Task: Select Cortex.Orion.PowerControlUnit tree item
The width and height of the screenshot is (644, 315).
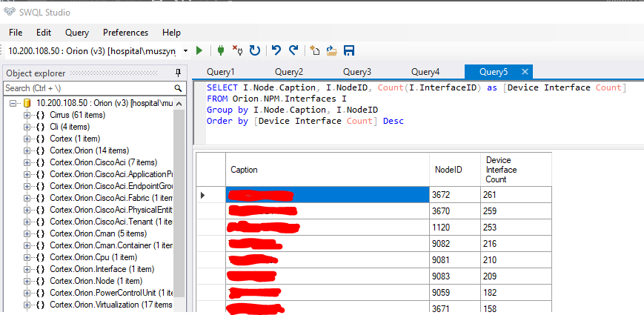Action: 111,293
